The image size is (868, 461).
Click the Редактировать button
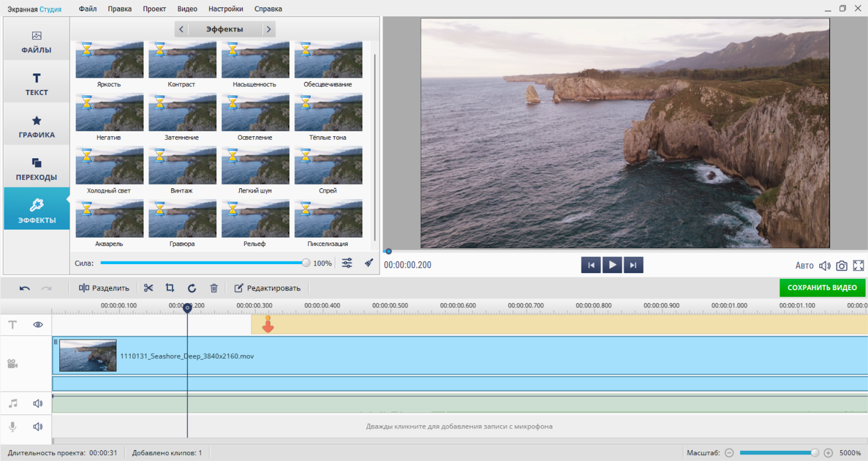pyautogui.click(x=267, y=288)
